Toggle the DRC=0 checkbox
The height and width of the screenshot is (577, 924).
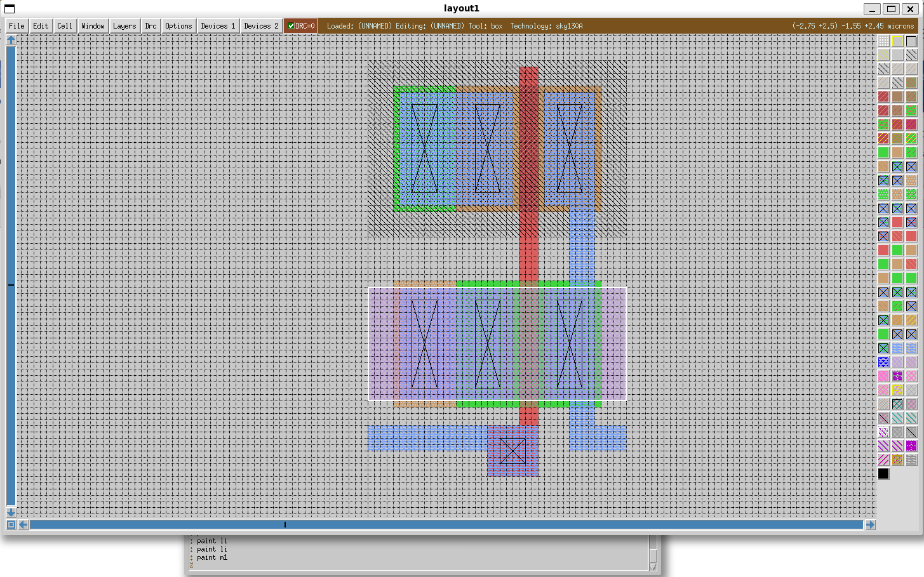[291, 26]
